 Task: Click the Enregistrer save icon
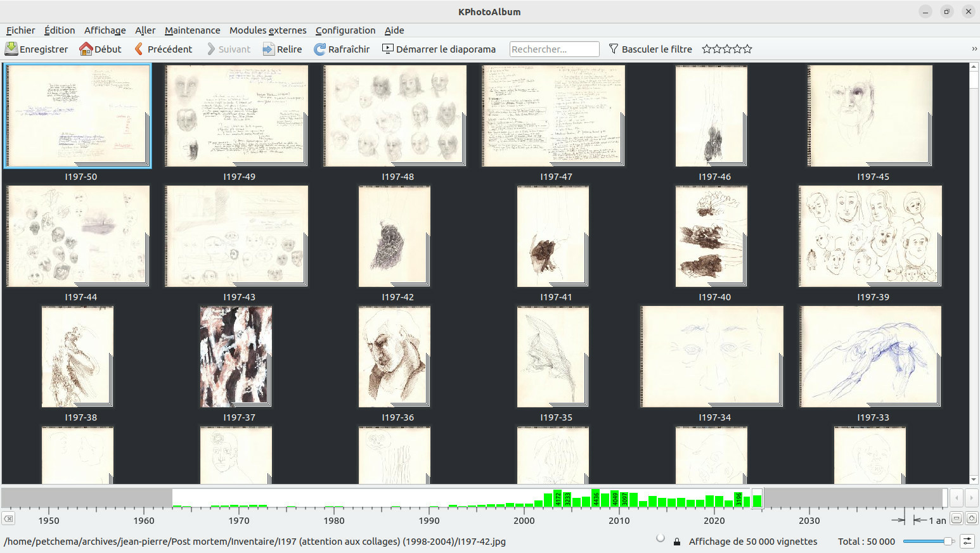(11, 49)
